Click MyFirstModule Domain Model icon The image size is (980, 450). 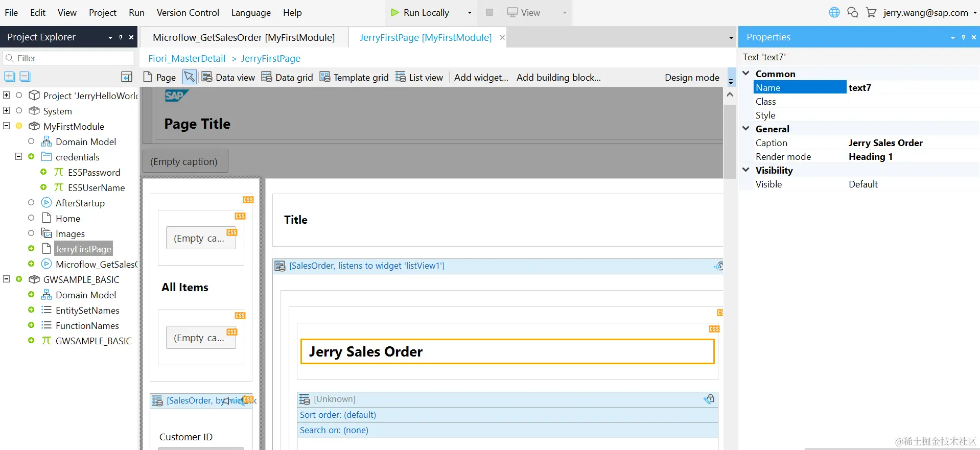46,141
